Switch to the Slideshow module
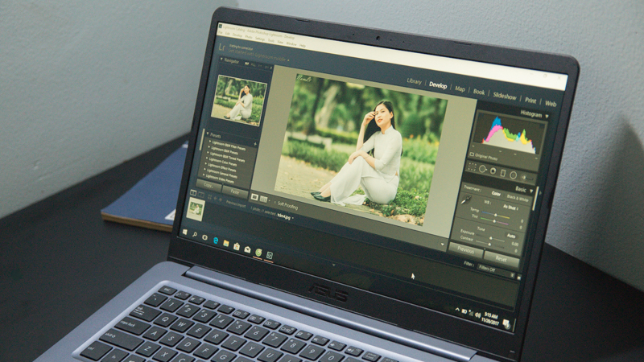 click(505, 97)
